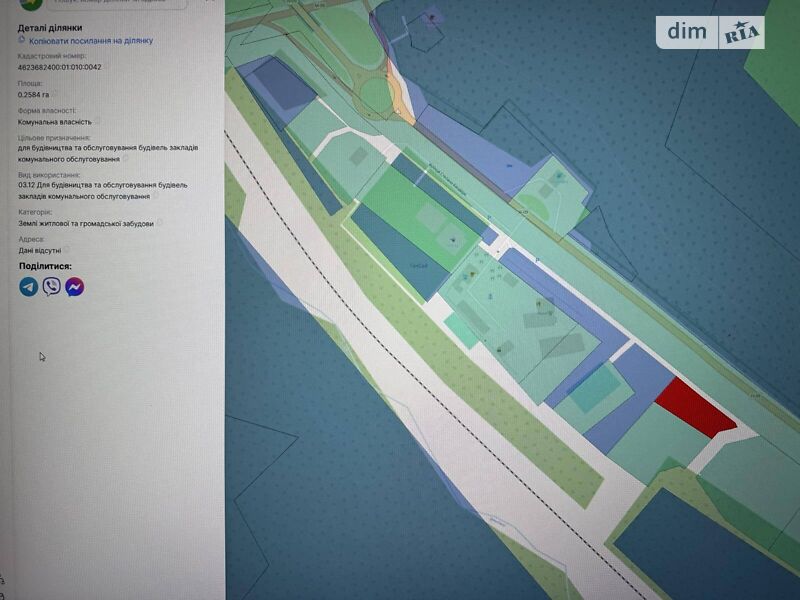Click the copy icon beside the parcel link
Viewport: 800px width, 600px height.
point(22,41)
